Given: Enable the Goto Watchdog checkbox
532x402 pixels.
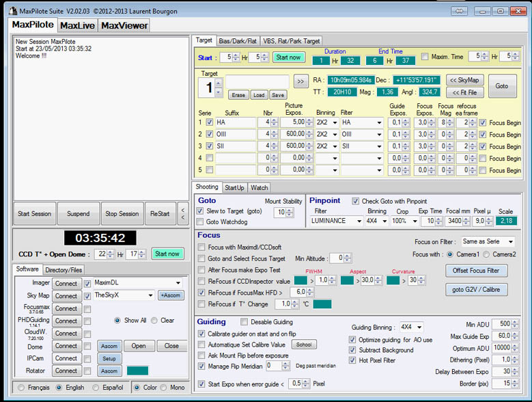Looking at the screenshot, I should click(201, 222).
